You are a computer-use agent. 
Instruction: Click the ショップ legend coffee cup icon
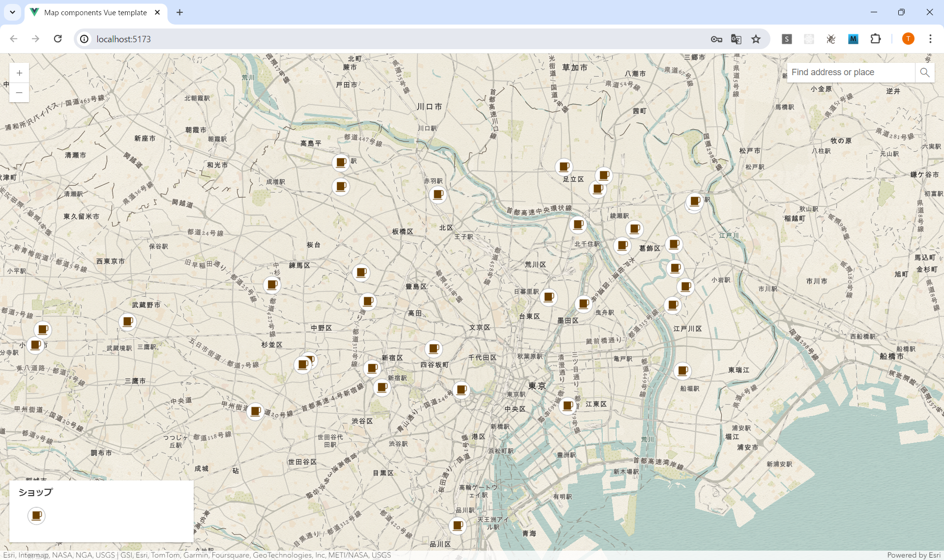[x=36, y=516]
